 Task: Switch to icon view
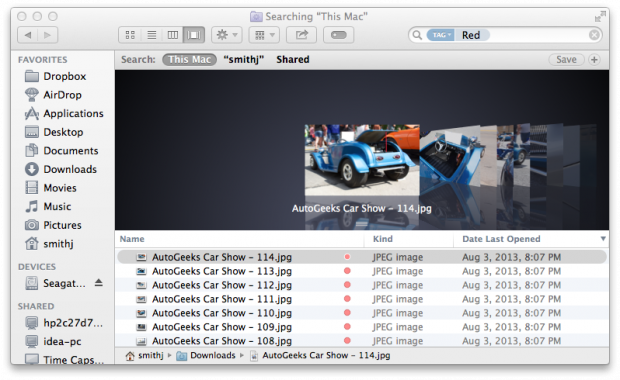(x=130, y=35)
